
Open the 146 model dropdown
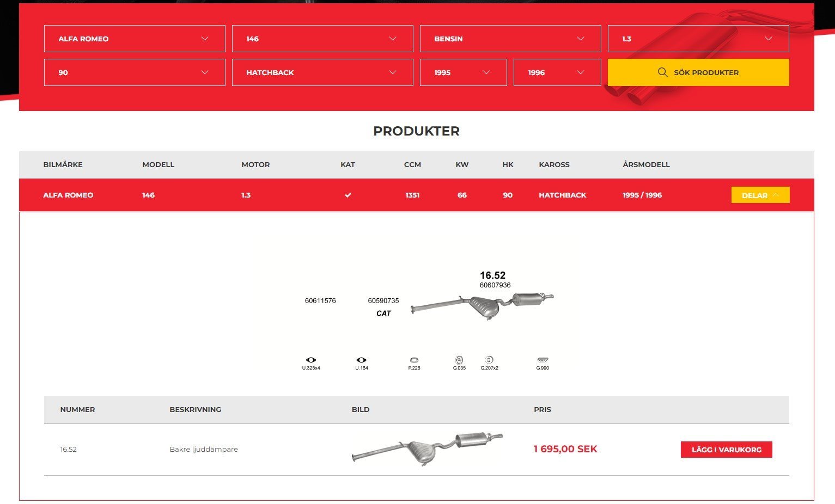(322, 39)
